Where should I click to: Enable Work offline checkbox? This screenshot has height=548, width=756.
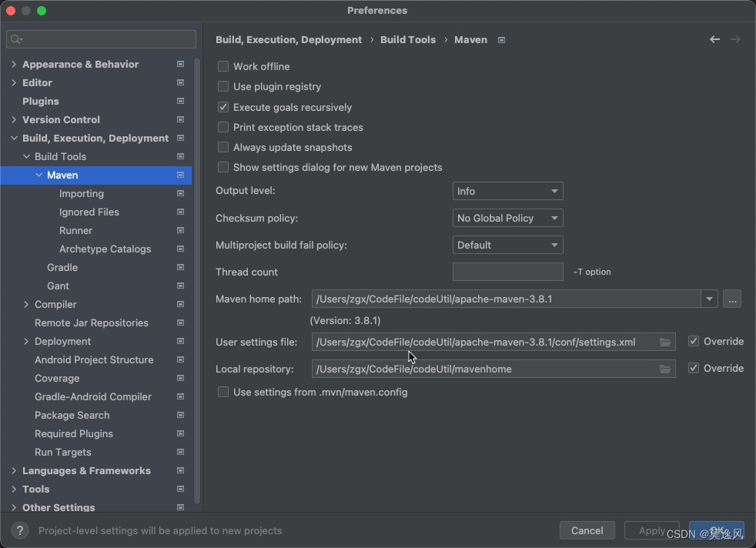point(222,66)
